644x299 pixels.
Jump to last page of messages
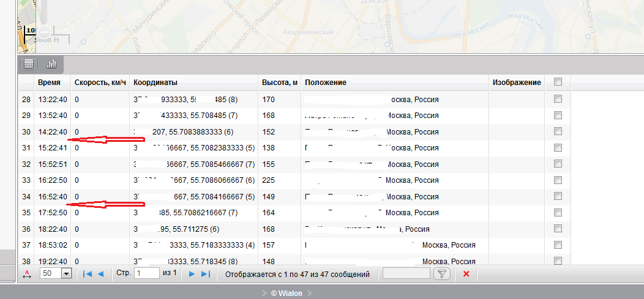[x=206, y=274]
